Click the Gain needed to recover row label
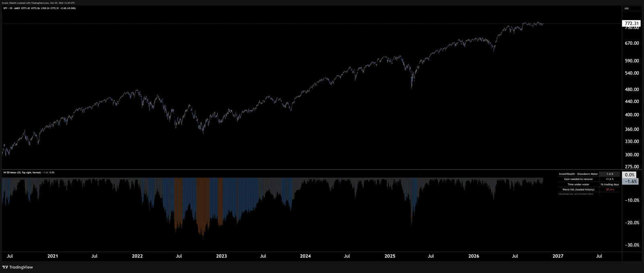Screen dimensions: 644x273 [578, 179]
